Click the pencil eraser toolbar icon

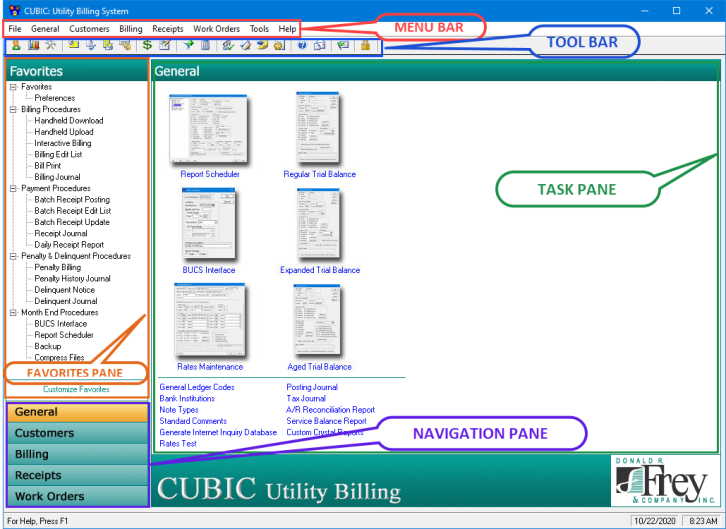coord(245,45)
